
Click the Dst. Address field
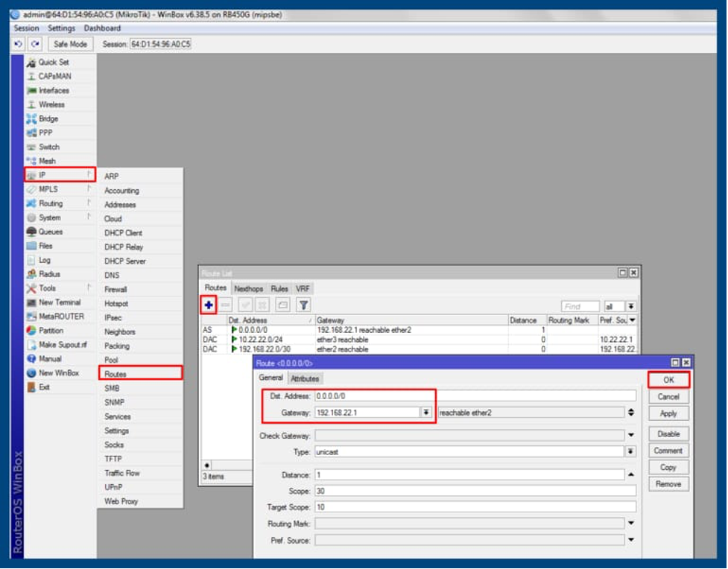coord(475,396)
